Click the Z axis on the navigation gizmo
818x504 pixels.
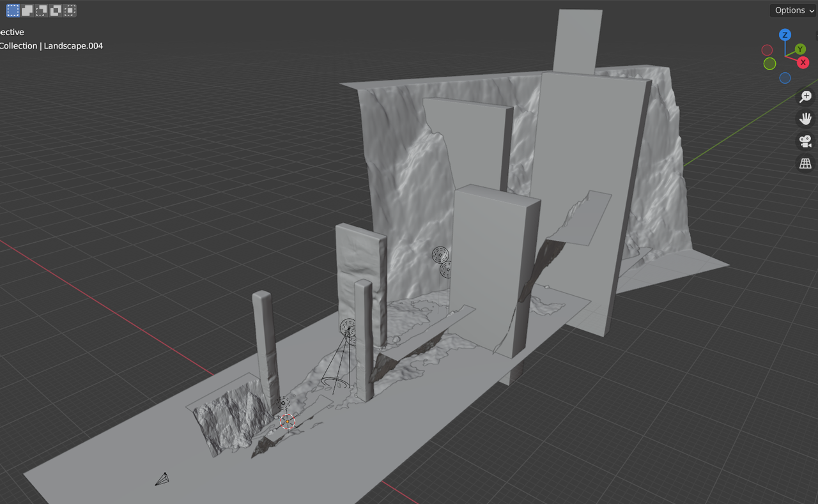[785, 35]
